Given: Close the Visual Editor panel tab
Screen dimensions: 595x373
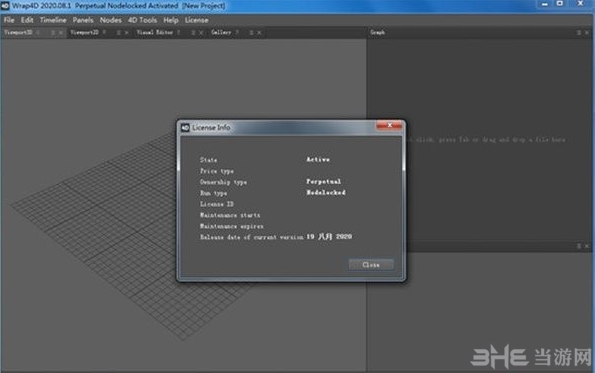Looking at the screenshot, I should (201, 33).
